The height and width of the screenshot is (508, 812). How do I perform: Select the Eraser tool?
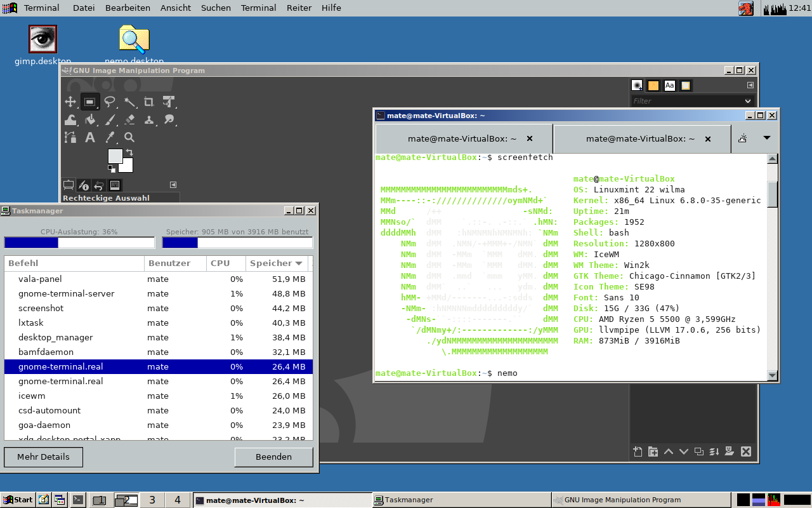point(129,119)
